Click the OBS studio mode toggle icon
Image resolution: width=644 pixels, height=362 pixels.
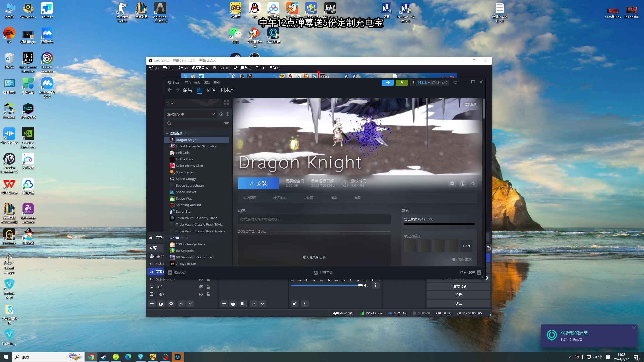458,286
